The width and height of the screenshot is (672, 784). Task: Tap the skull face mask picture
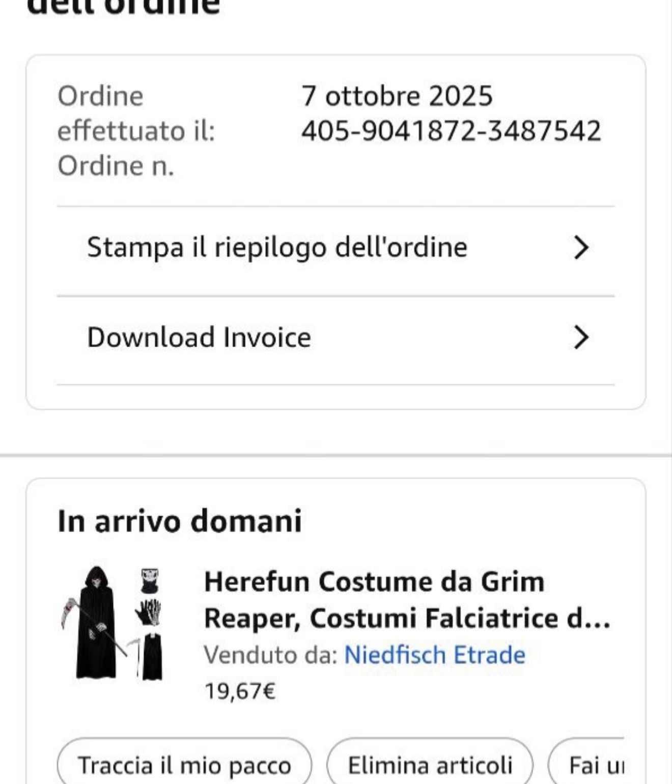click(x=150, y=581)
